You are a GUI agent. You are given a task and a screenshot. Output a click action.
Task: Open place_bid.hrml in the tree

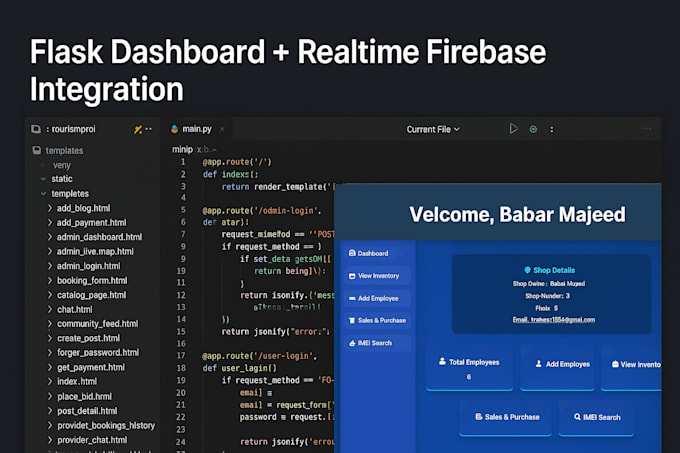(84, 396)
